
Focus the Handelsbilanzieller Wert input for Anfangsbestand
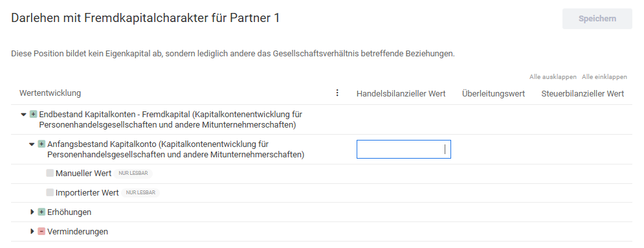pos(404,149)
